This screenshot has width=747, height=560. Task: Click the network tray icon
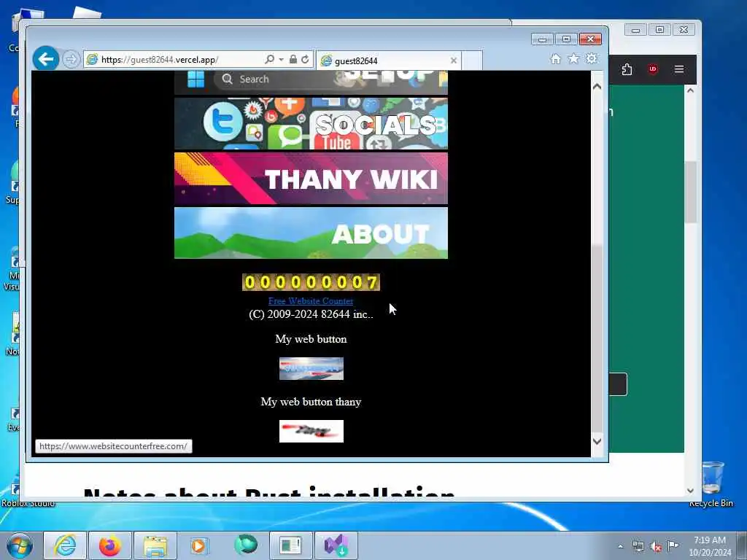(638, 546)
